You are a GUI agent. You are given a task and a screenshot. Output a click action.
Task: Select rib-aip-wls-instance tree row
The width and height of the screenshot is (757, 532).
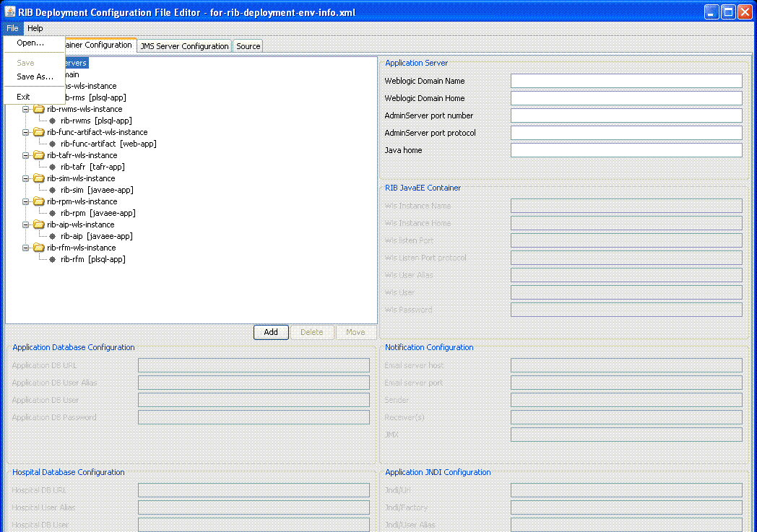point(81,225)
